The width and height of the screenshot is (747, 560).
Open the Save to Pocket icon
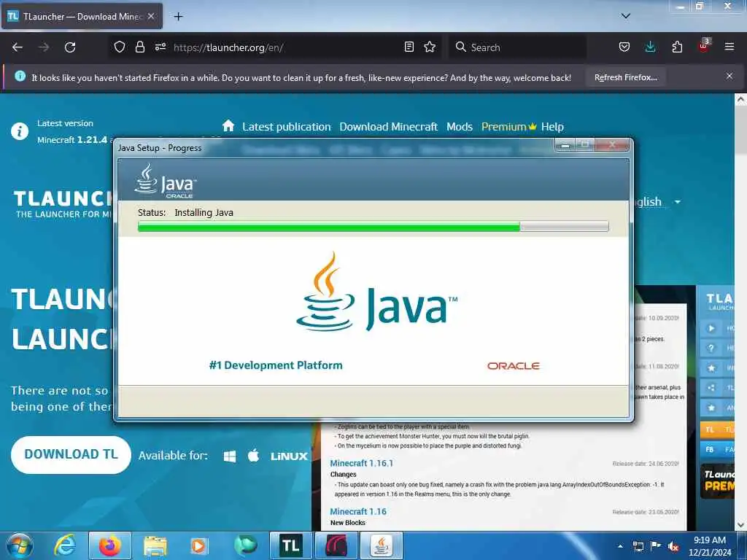[x=624, y=47]
